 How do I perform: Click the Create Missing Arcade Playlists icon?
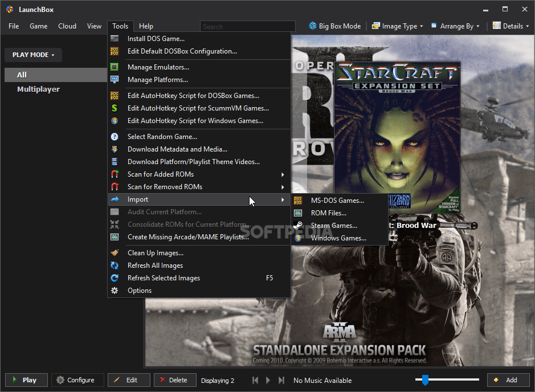tap(115, 237)
